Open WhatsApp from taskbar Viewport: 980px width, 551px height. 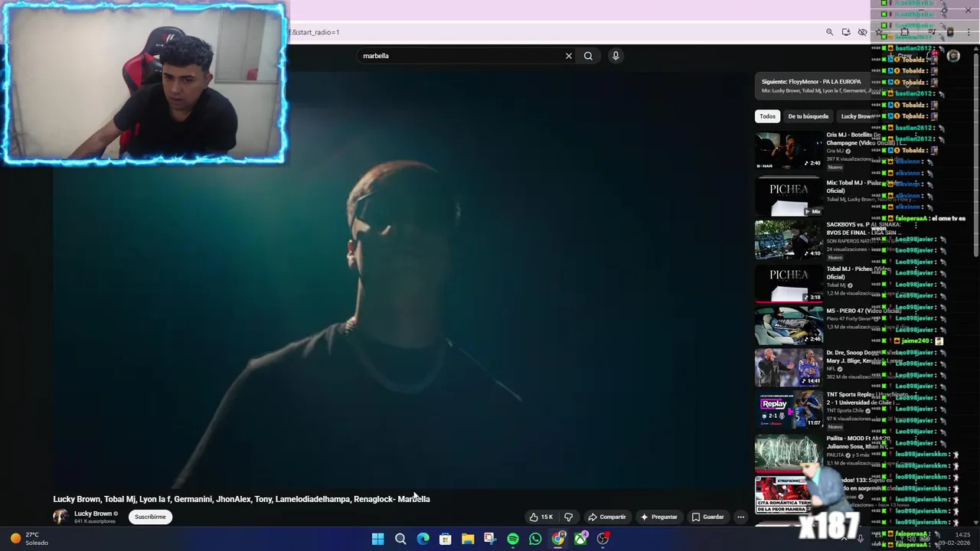tap(535, 539)
